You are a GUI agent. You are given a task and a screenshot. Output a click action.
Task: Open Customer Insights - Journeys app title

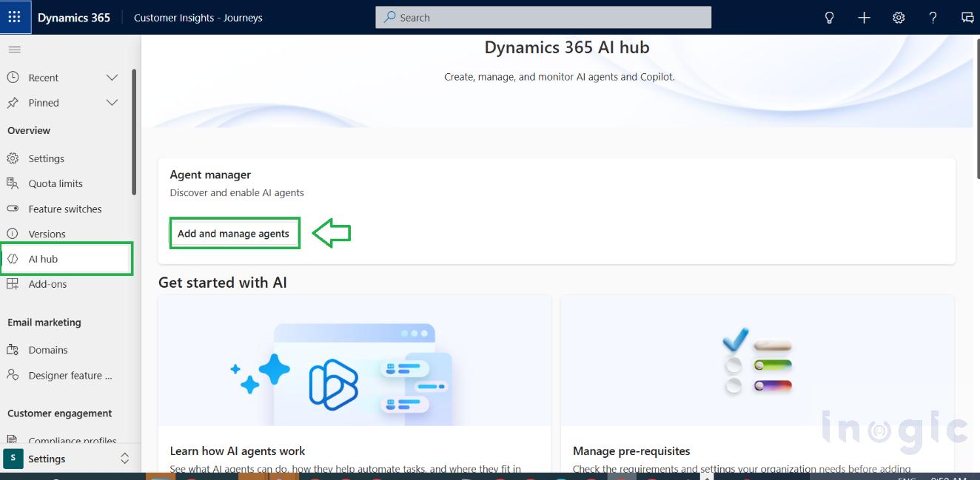pyautogui.click(x=198, y=18)
